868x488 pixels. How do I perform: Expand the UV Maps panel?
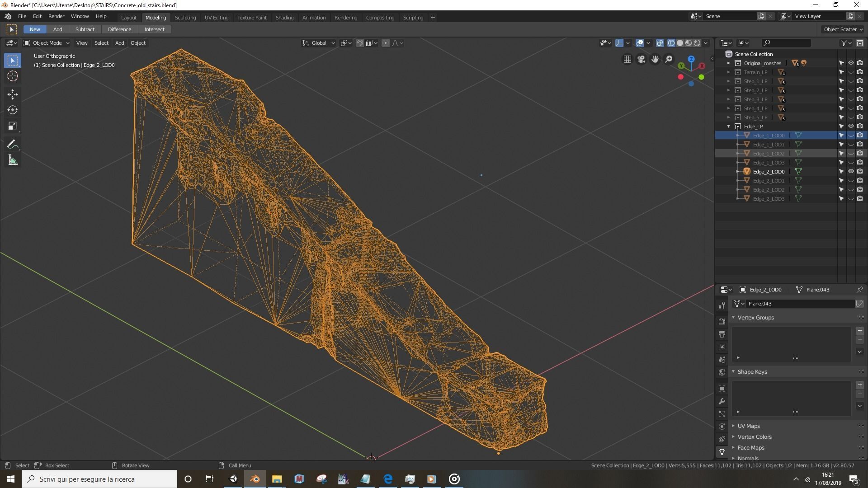[x=749, y=426]
